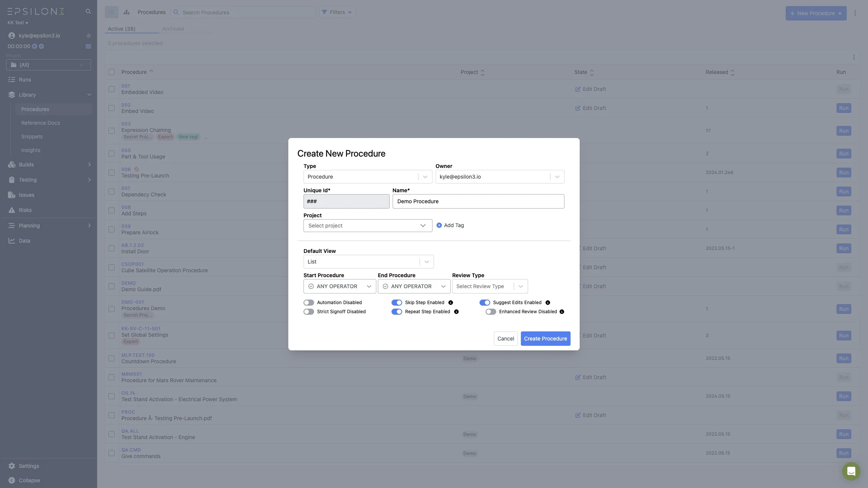Click the Collapse sidebar arrow icon

[x=12, y=480]
